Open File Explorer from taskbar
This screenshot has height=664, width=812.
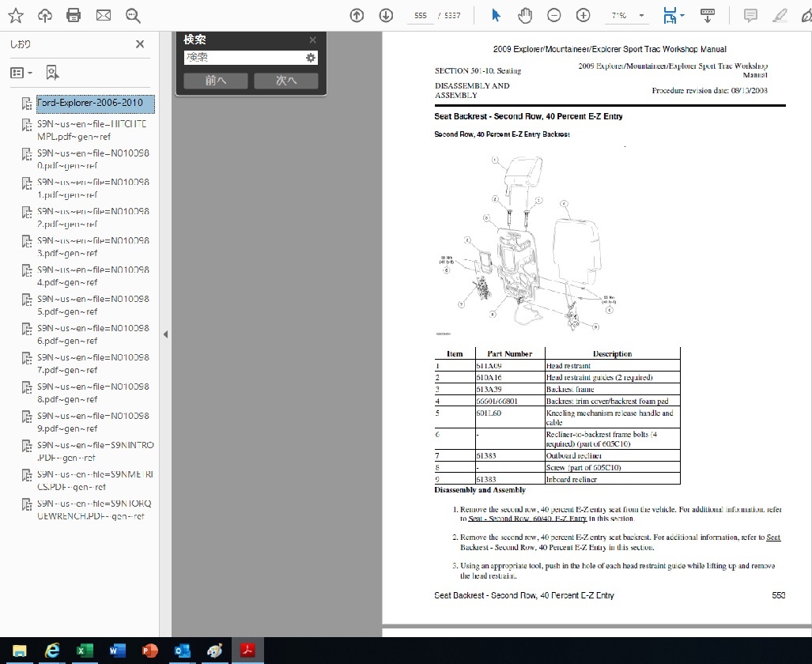(x=20, y=651)
